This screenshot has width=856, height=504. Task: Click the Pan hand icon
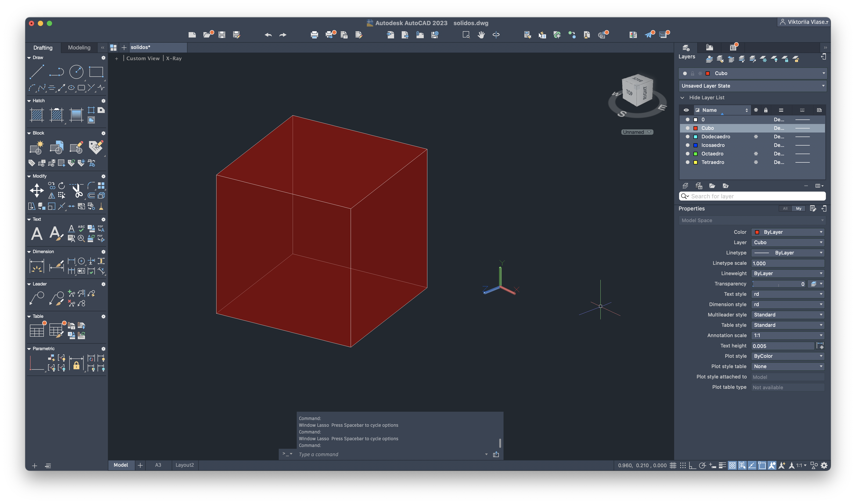pyautogui.click(x=481, y=35)
